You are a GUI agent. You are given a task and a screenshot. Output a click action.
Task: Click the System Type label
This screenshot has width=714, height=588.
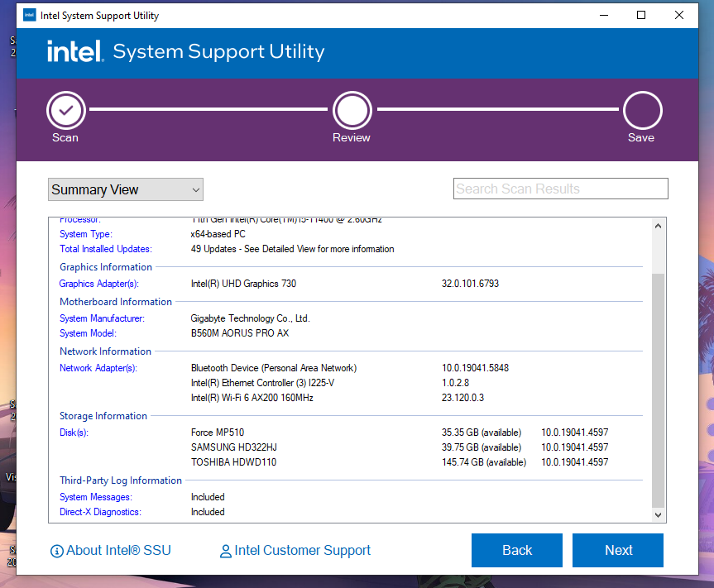[85, 234]
